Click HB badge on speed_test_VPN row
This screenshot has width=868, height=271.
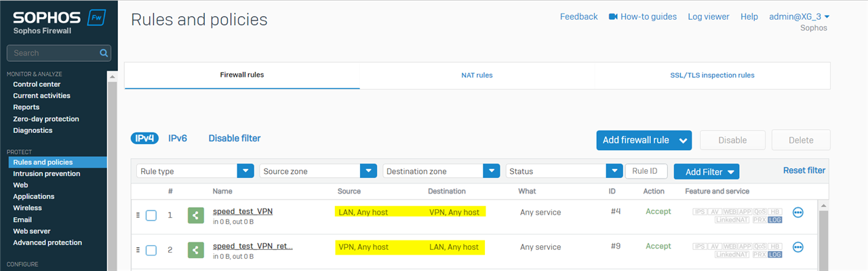(x=774, y=212)
